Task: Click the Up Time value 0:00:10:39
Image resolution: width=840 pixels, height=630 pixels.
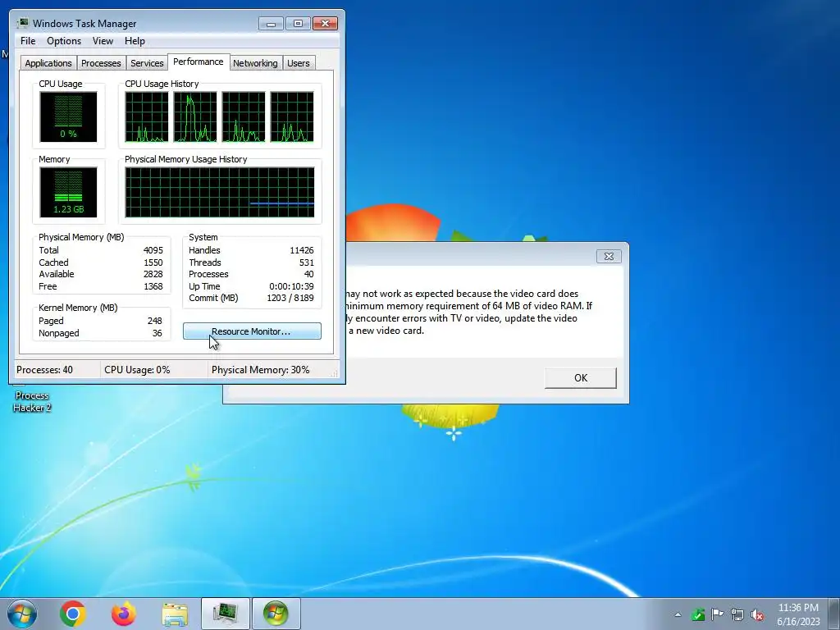Action: coord(291,286)
